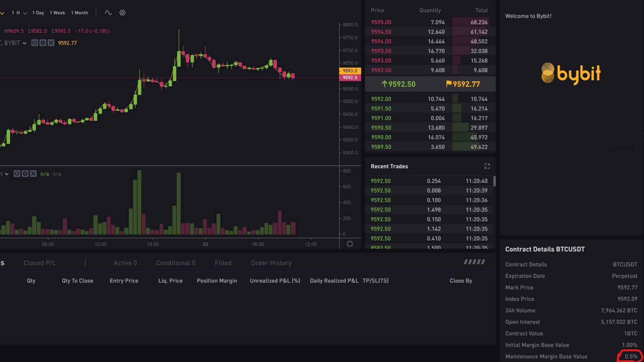The image size is (644, 362).
Task: Open chart settings gear near bottom axis
Action: coord(350,243)
